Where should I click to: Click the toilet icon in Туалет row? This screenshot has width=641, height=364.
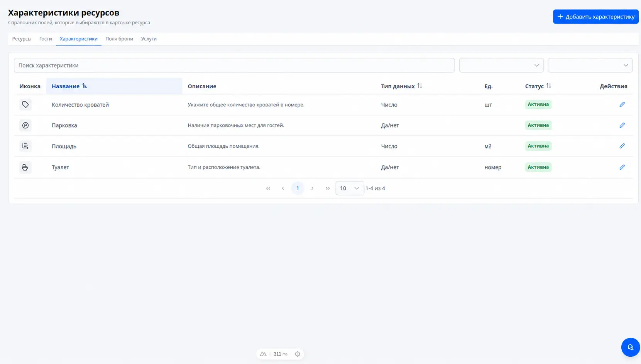click(x=25, y=167)
